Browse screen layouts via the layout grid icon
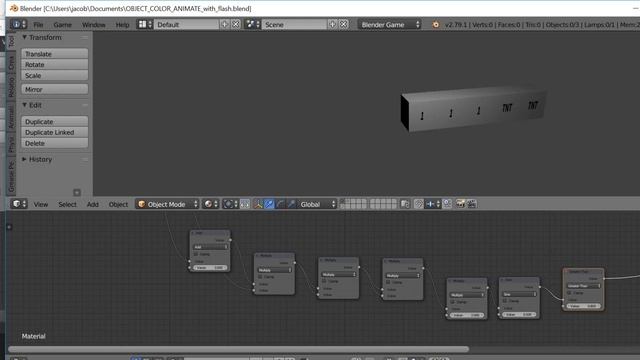 pyautogui.click(x=144, y=24)
